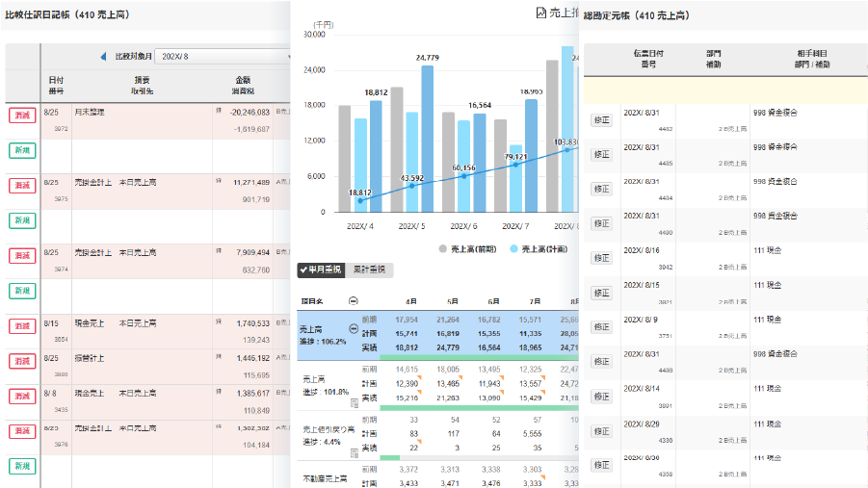Click the chart document icon beside 売上推 title
The height and width of the screenshot is (488, 868).
coord(540,13)
